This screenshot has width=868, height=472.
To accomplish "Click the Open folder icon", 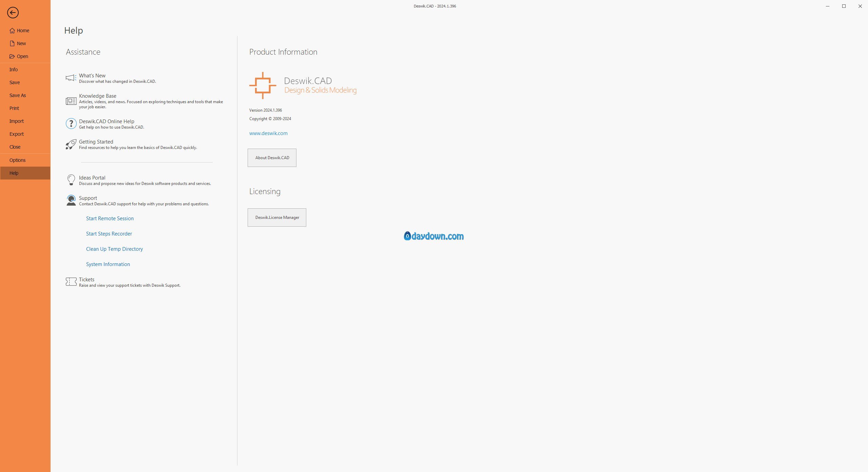I will click(12, 56).
